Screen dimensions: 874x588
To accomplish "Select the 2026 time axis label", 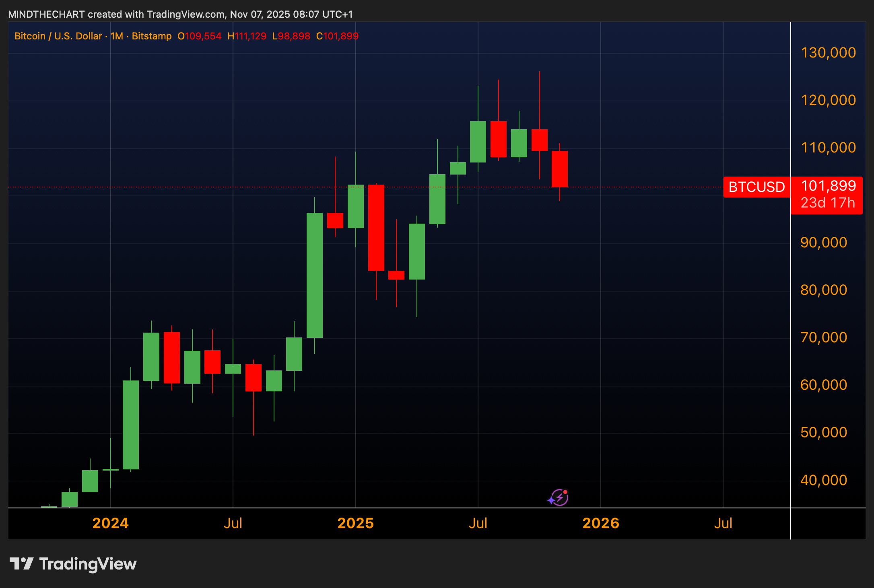I will (x=600, y=523).
